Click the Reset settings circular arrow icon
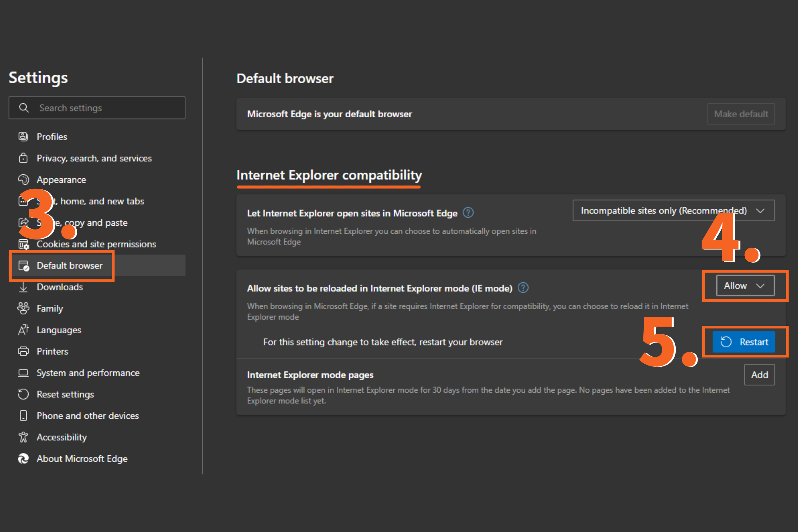798x532 pixels. pos(23,394)
